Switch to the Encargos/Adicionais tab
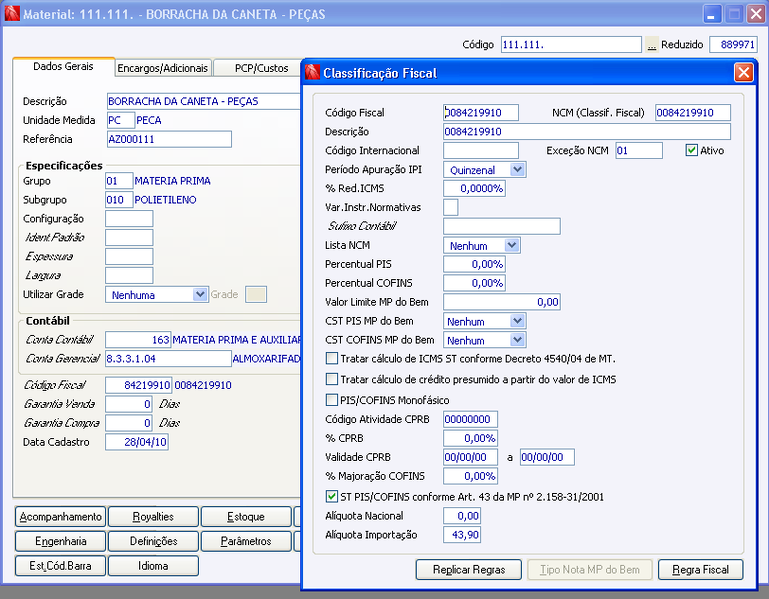The height and width of the screenshot is (599, 769). tap(163, 68)
